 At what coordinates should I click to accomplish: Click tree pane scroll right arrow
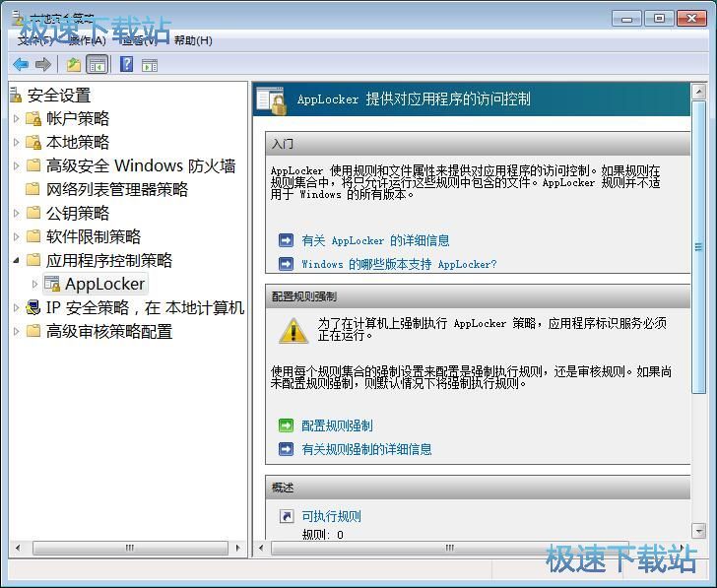237,548
